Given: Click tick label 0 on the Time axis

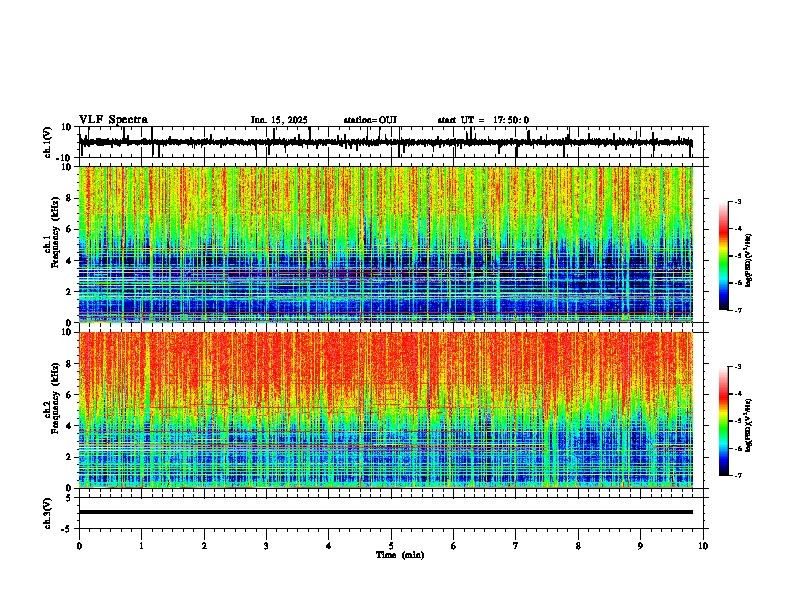Looking at the screenshot, I should pos(79,546).
